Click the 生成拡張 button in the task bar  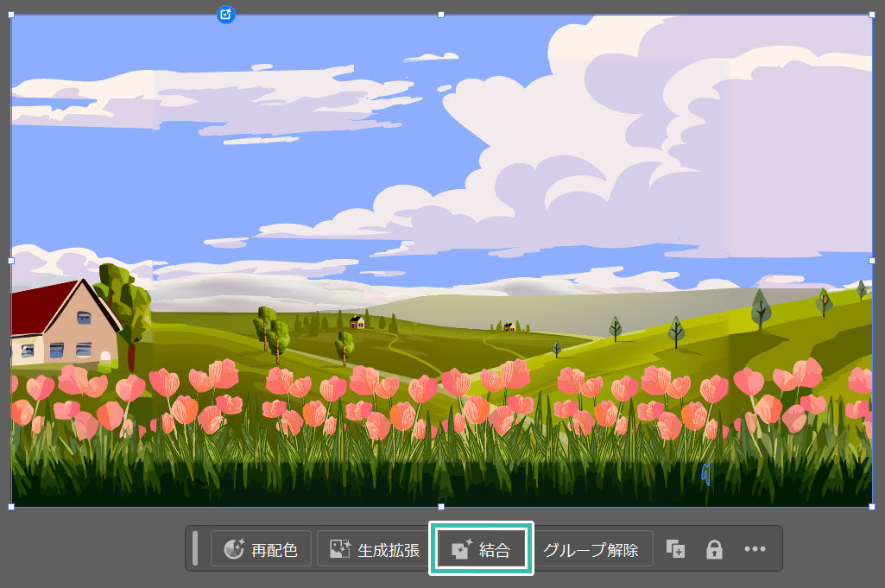pyautogui.click(x=369, y=549)
